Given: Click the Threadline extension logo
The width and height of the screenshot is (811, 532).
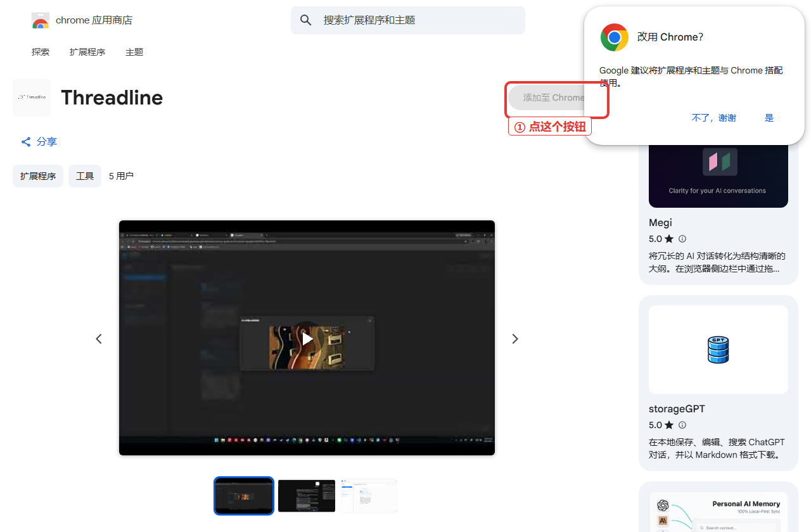Looking at the screenshot, I should [32, 98].
